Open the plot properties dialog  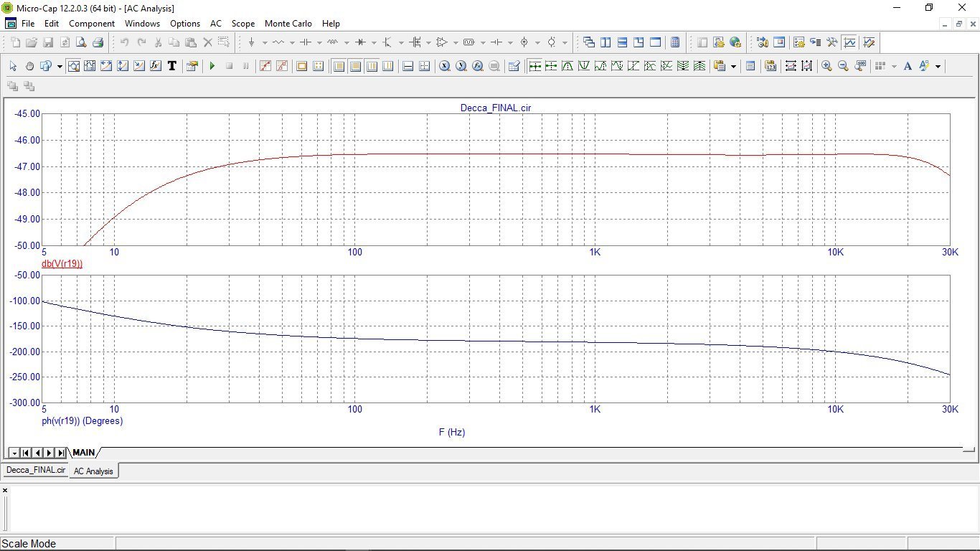pyautogui.click(x=192, y=66)
